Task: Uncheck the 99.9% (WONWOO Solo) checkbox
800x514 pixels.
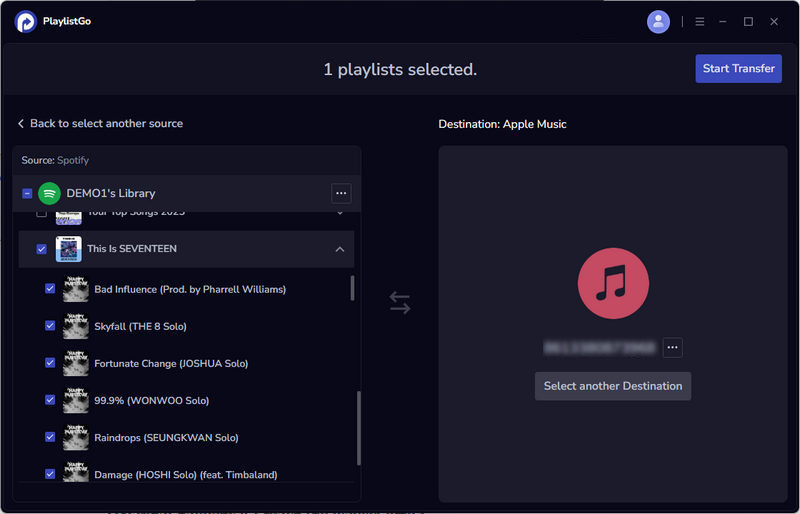Action: coord(50,400)
